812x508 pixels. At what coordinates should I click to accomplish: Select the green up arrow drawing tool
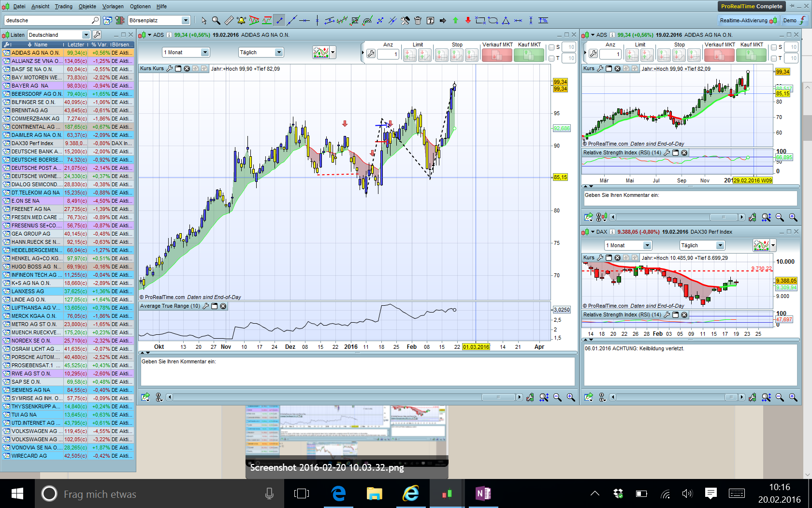(455, 20)
